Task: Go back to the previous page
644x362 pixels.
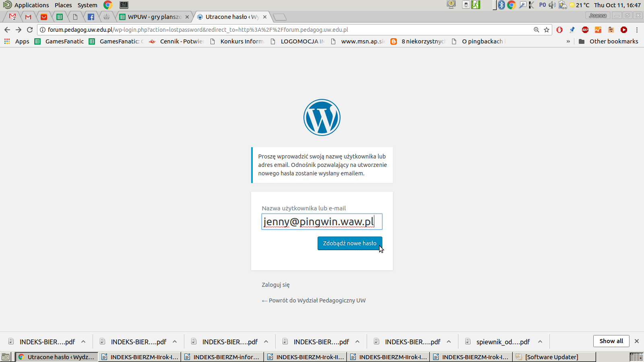Action: click(7, 30)
